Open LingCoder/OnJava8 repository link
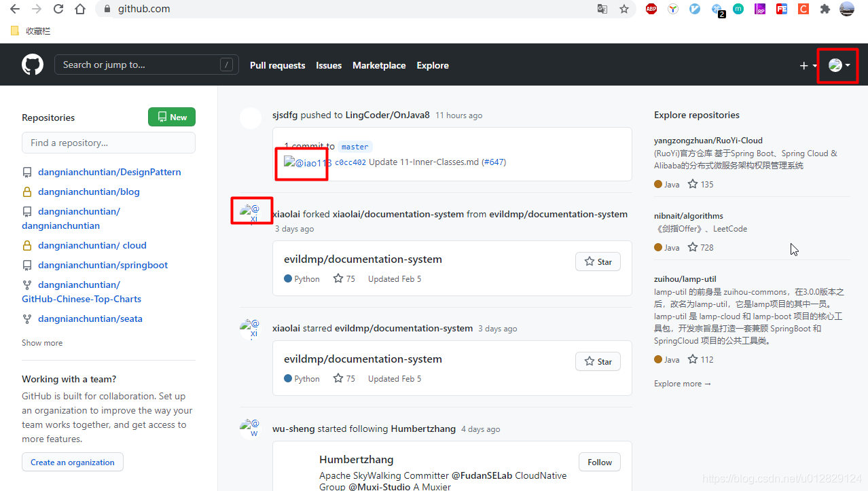Image resolution: width=868 pixels, height=491 pixels. coord(388,115)
